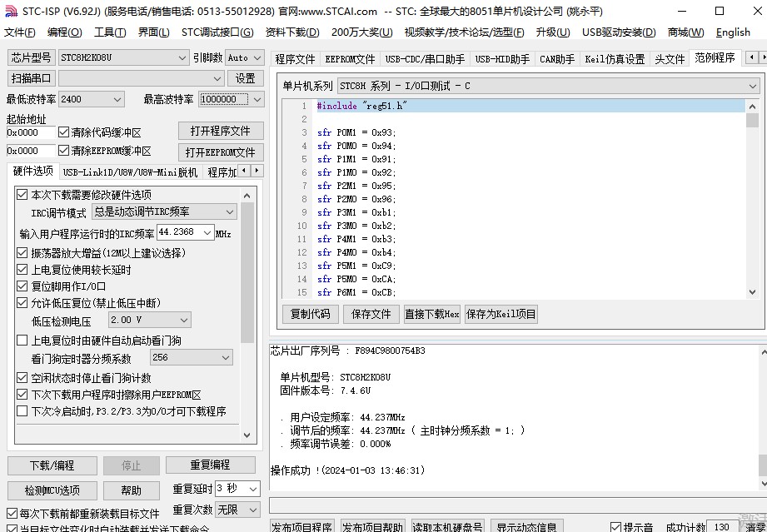Open 工具(T) menu
The image size is (767, 532).
click(110, 32)
